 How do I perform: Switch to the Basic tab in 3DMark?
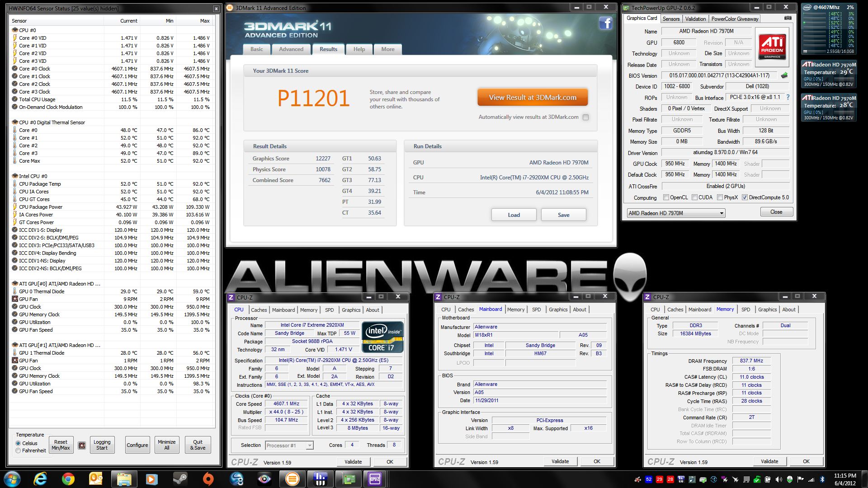tap(257, 49)
